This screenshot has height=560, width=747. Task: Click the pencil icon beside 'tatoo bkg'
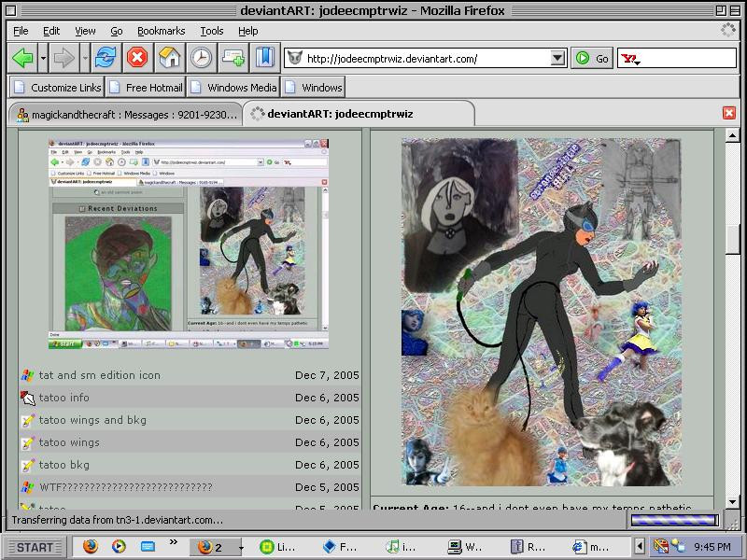[28, 465]
